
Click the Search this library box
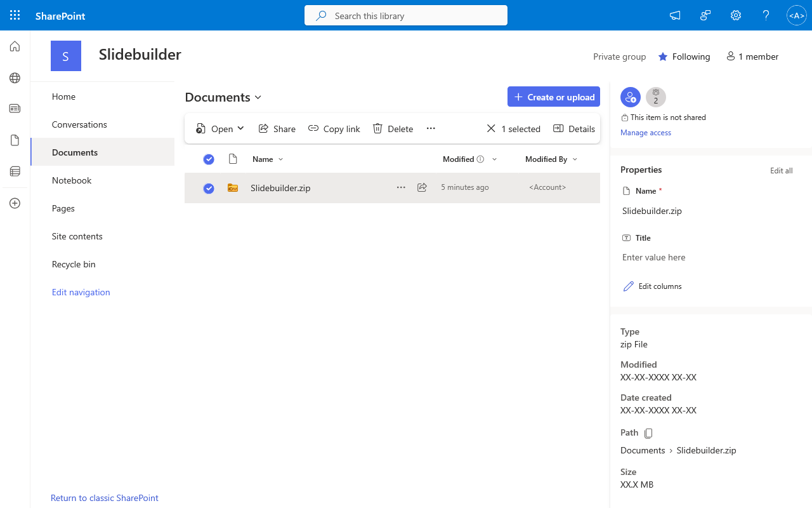(406, 16)
